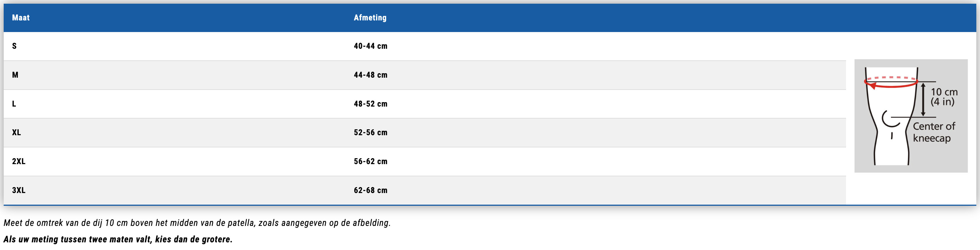Click the bold "Als uw meting" note

(118, 239)
